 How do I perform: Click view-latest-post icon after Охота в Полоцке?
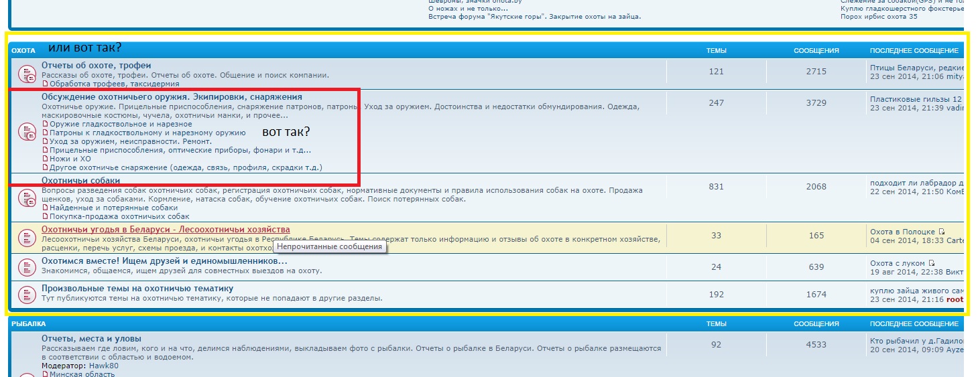tap(942, 232)
